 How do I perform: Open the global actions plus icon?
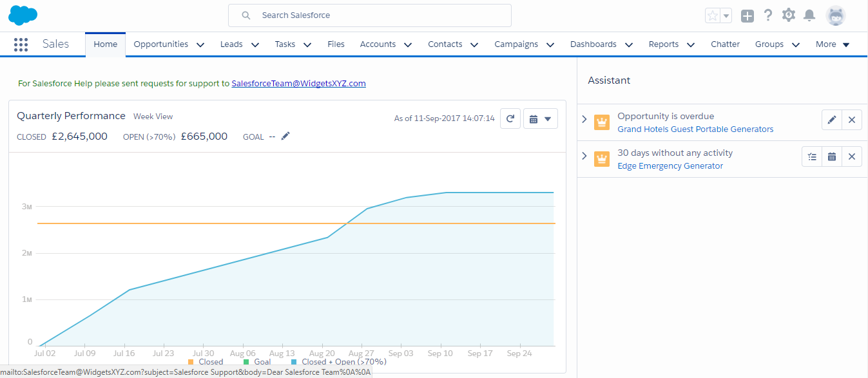[x=747, y=16]
